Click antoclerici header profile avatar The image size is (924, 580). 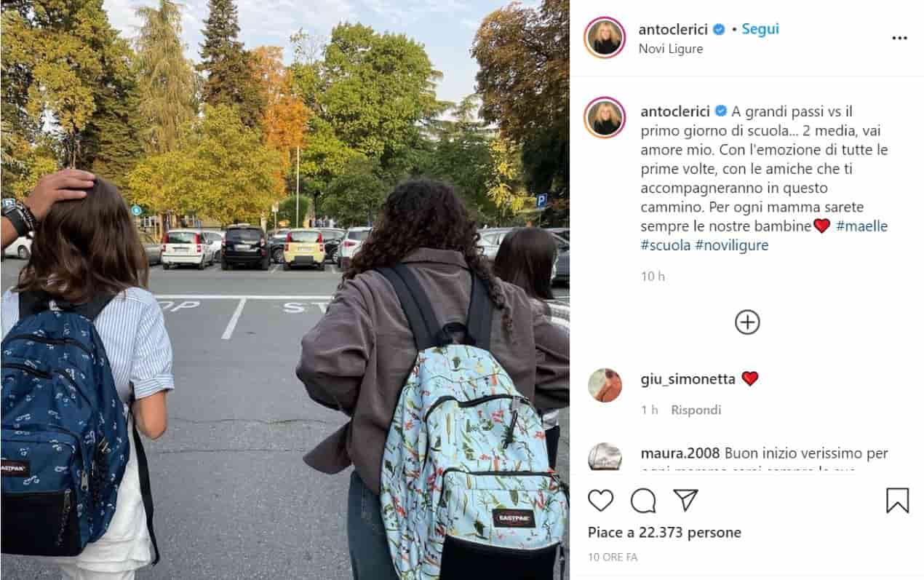click(x=605, y=37)
